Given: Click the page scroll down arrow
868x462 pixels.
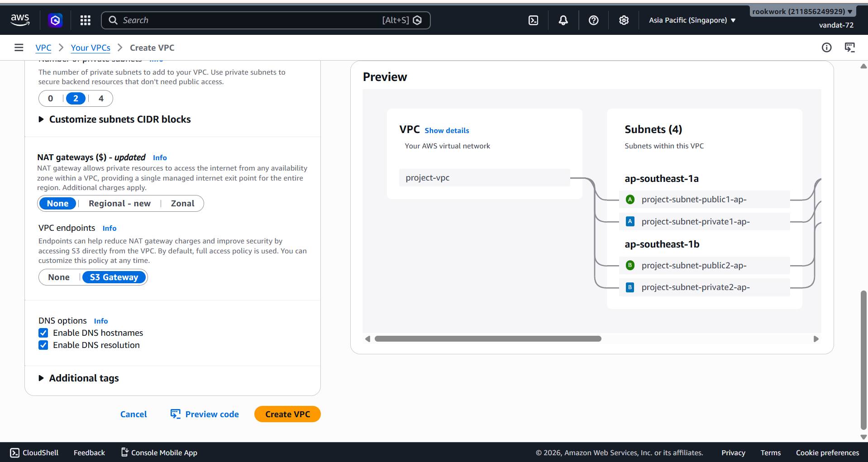Looking at the screenshot, I should click(863, 437).
